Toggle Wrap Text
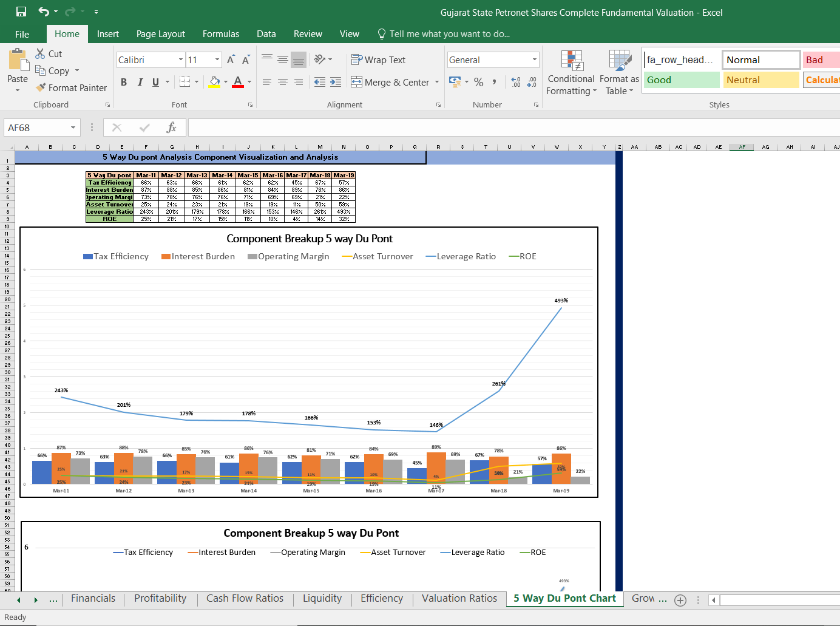Viewport: 840px width, 626px height. (x=378, y=60)
